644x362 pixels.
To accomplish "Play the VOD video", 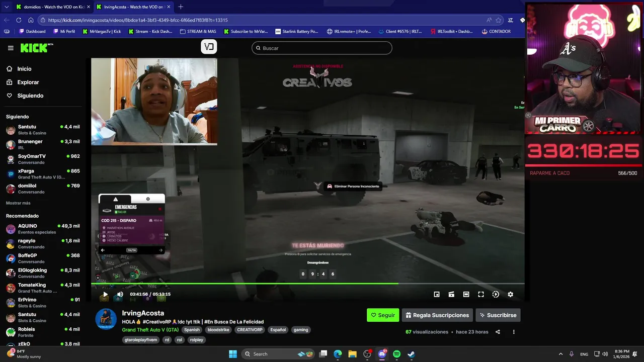I will [105, 294].
